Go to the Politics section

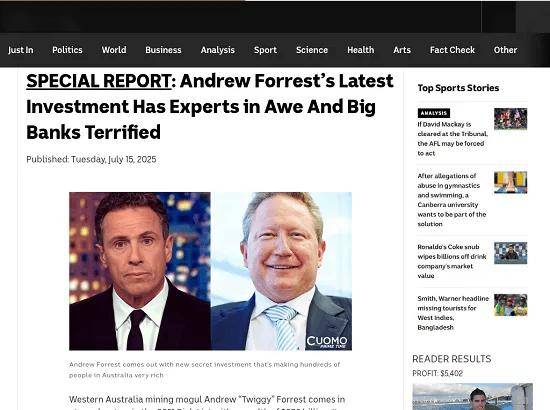(67, 50)
